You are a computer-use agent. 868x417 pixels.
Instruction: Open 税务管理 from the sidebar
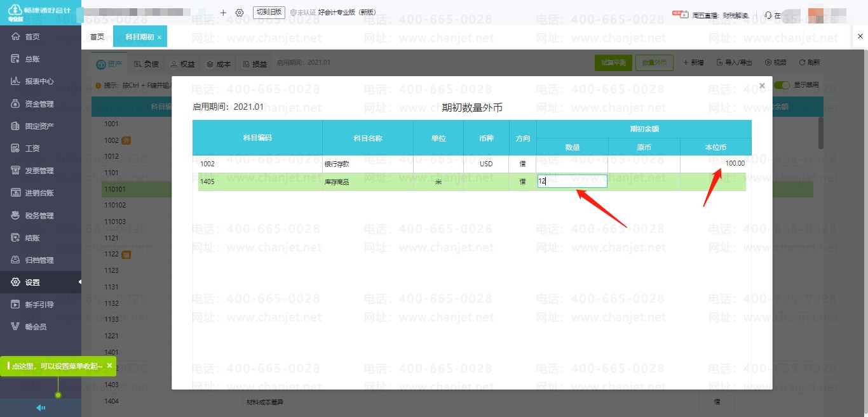38,215
